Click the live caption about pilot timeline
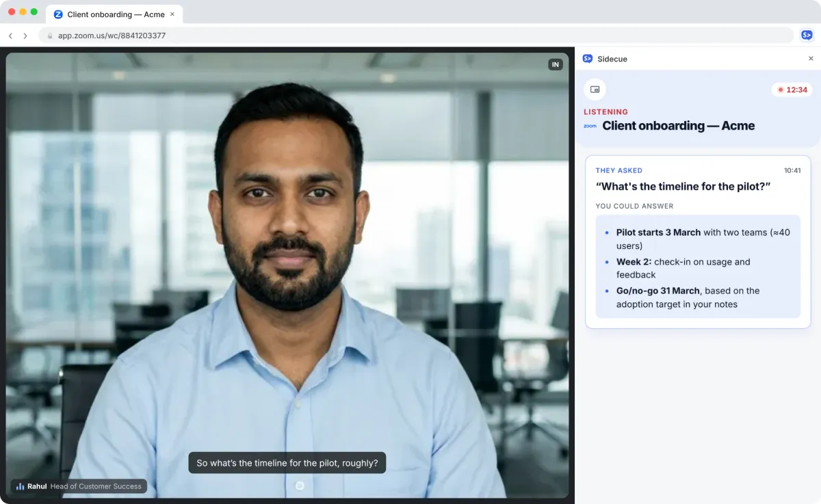Screen dimensions: 821x504 [x=287, y=463]
